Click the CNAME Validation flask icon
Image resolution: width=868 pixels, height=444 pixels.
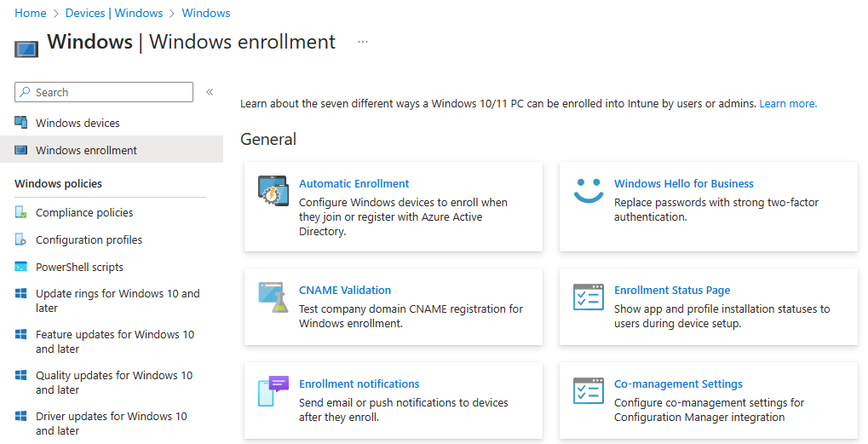(x=273, y=297)
